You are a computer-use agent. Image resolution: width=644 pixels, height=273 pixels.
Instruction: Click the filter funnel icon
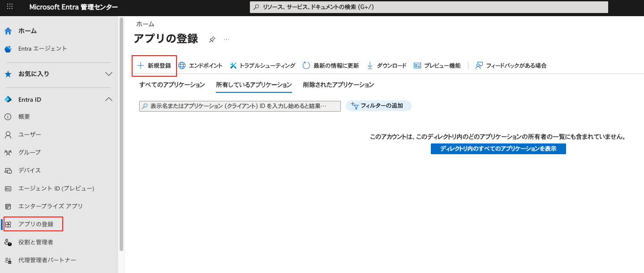(354, 106)
